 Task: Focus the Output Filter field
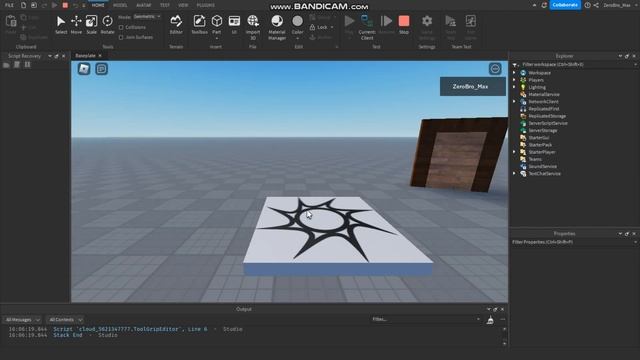point(426,319)
